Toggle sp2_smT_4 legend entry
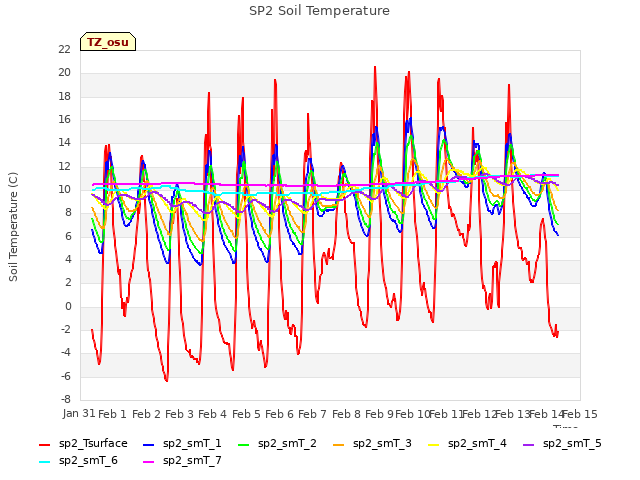 [467, 443]
